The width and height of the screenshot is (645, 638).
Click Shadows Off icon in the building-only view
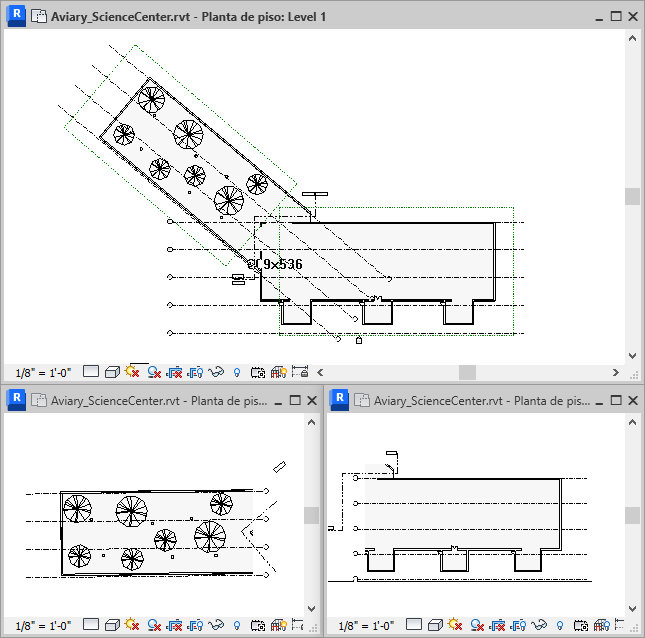[477, 625]
